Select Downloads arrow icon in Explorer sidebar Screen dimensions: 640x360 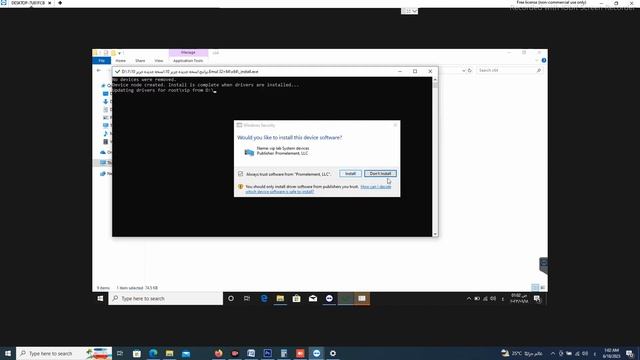click(x=106, y=102)
